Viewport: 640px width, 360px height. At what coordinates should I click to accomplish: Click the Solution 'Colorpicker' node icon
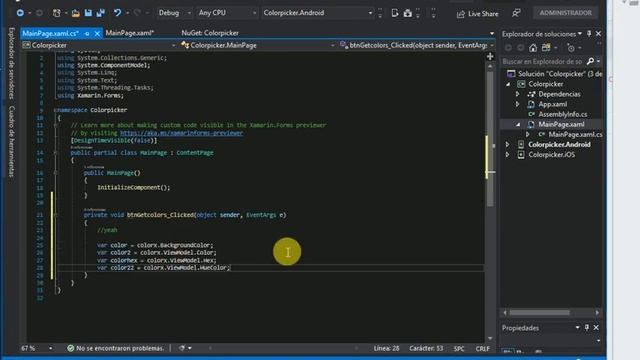point(511,74)
